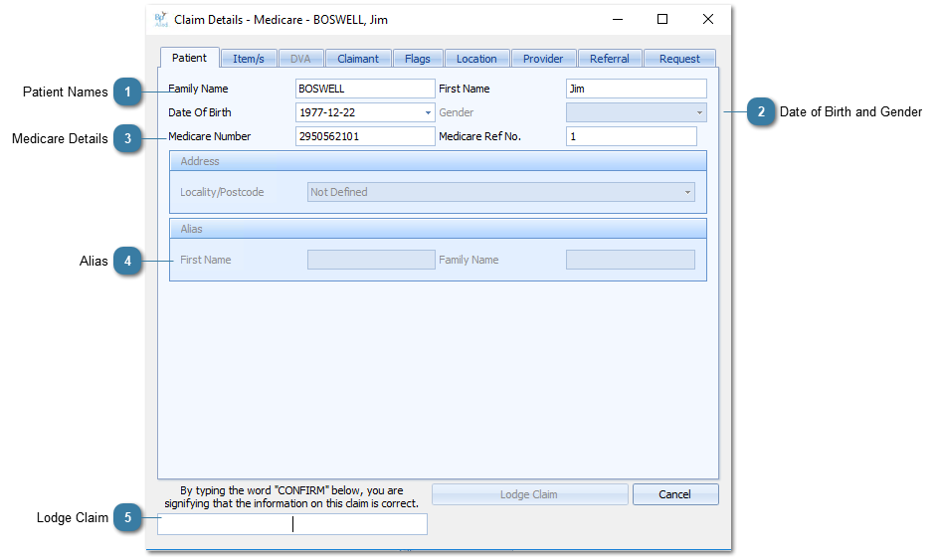Viewport: 938px width, 560px height.
Task: Click the Medicare Ref No. label
Action: (479, 136)
